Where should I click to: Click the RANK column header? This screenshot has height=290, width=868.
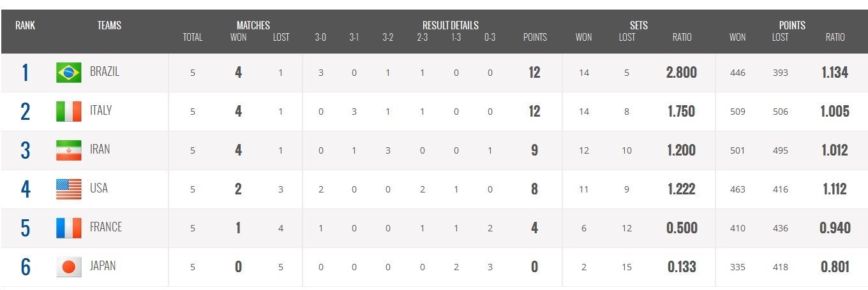click(x=26, y=25)
